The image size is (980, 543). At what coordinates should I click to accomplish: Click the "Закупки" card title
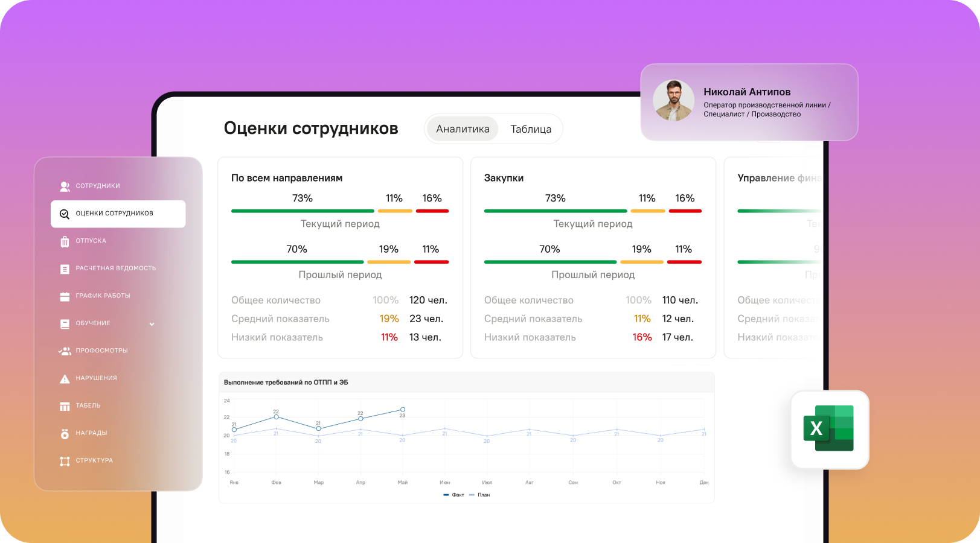click(504, 178)
